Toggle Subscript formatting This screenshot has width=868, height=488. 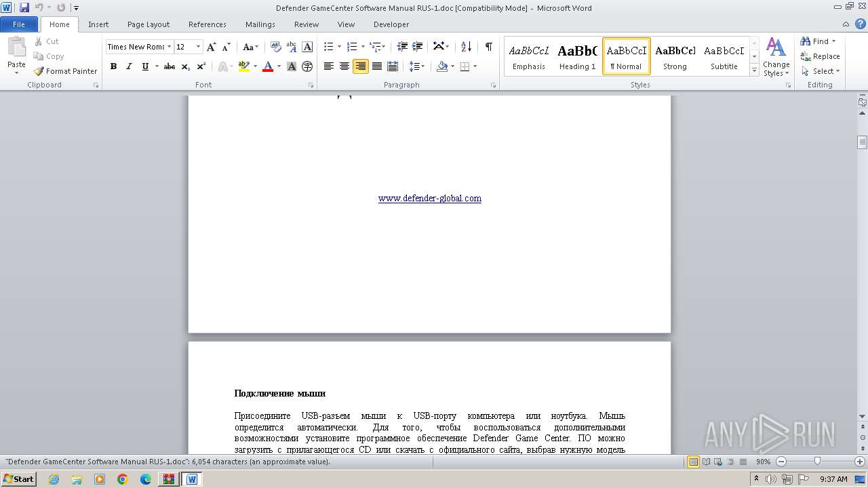[186, 66]
